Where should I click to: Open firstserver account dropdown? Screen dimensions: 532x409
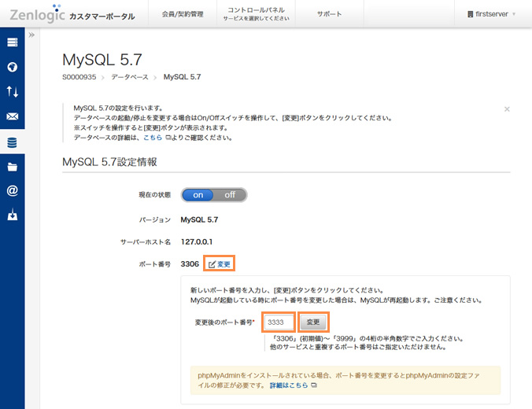tap(492, 14)
